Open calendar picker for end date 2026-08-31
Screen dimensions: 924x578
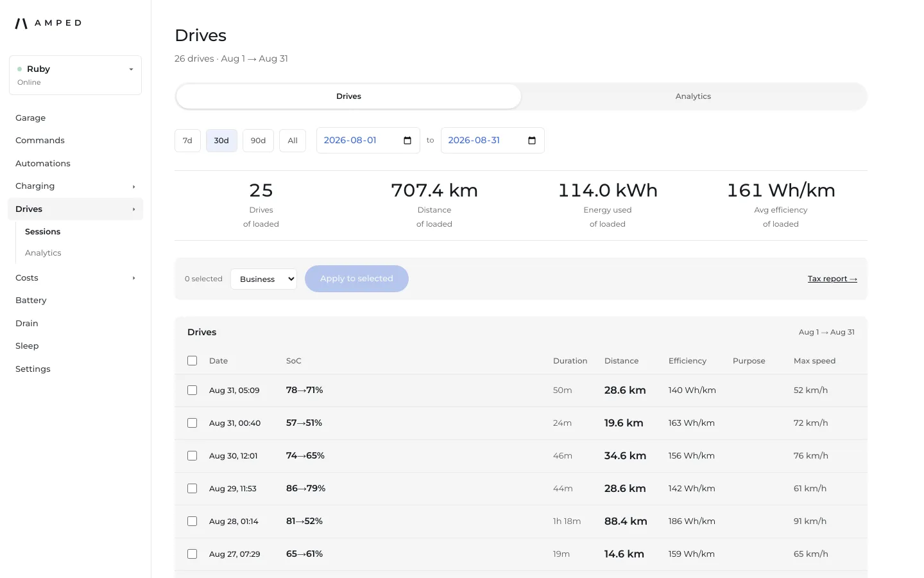click(532, 141)
